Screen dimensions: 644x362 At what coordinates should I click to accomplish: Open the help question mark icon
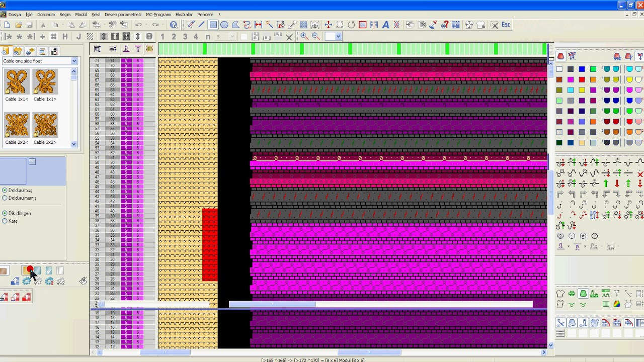174,25
